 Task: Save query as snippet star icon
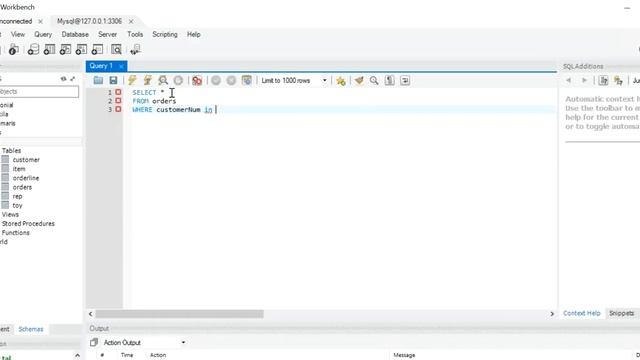click(341, 81)
